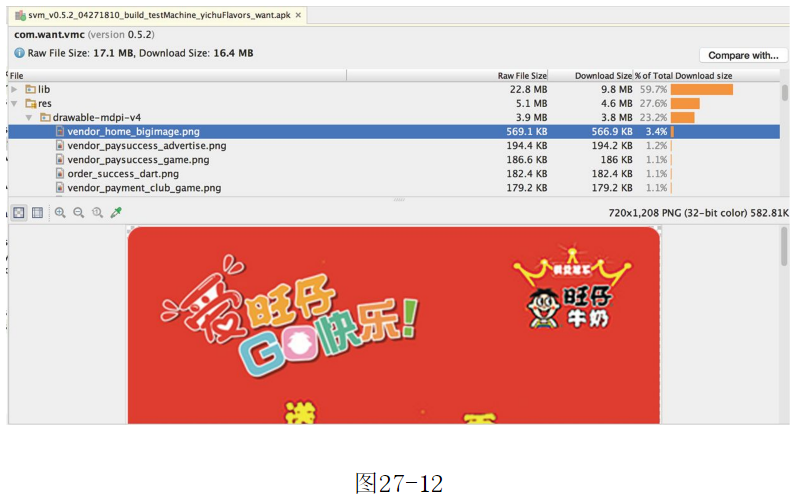Click the blue info icon beside Raw File Size
The height and width of the screenshot is (501, 798).
pos(19,53)
